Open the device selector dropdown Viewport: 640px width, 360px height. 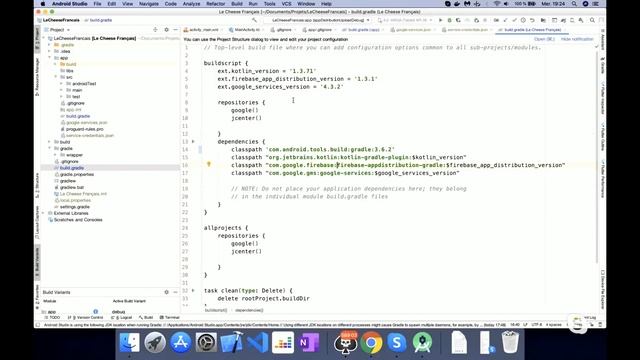pyautogui.click(x=405, y=20)
